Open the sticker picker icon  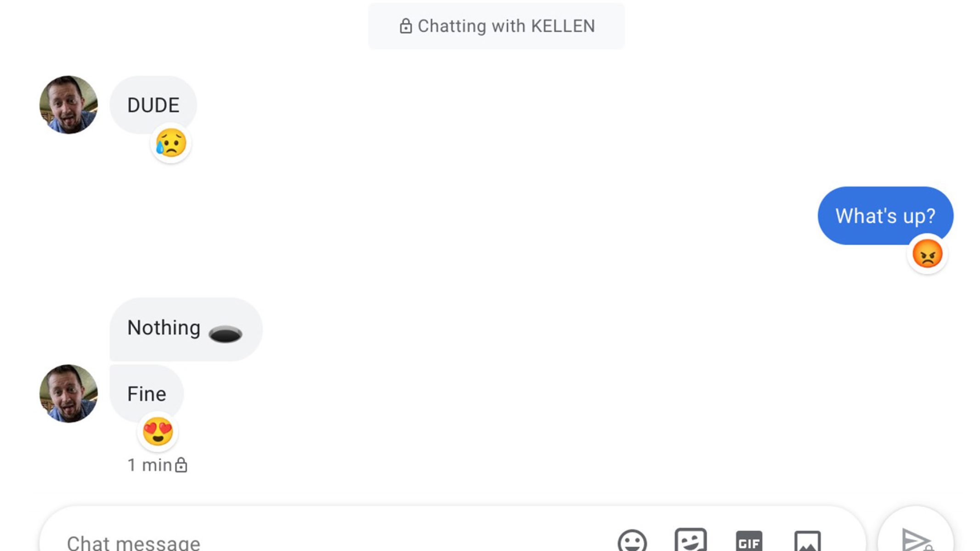tap(691, 540)
